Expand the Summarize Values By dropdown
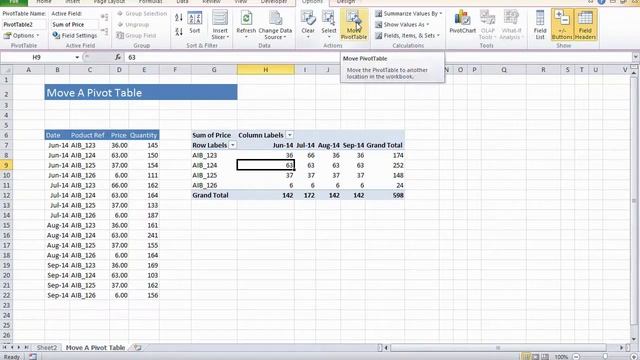 point(409,13)
